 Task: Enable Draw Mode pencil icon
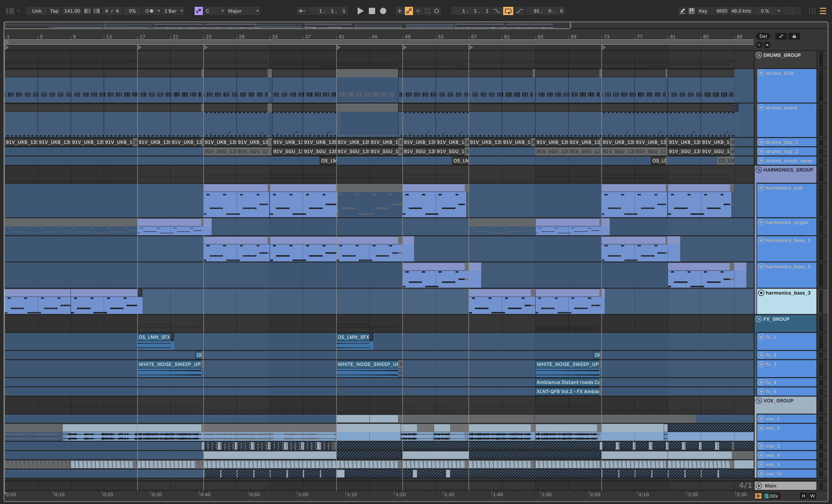click(682, 11)
